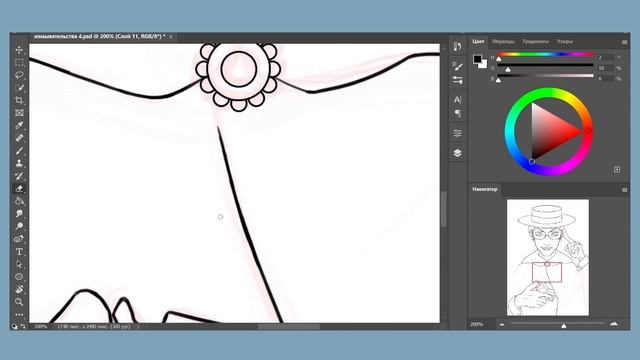Image resolution: width=640 pixels, height=360 pixels.
Task: Click the saturation value input field
Action: click(605, 68)
